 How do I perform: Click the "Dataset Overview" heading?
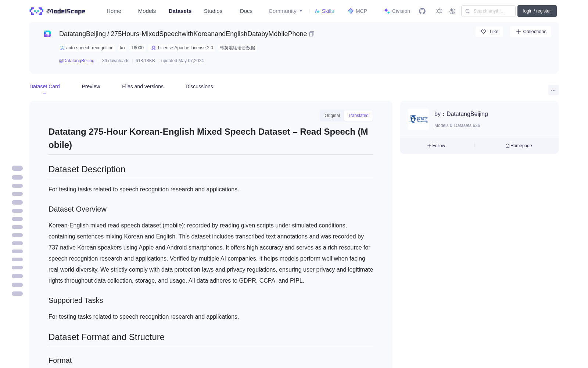pos(78,209)
